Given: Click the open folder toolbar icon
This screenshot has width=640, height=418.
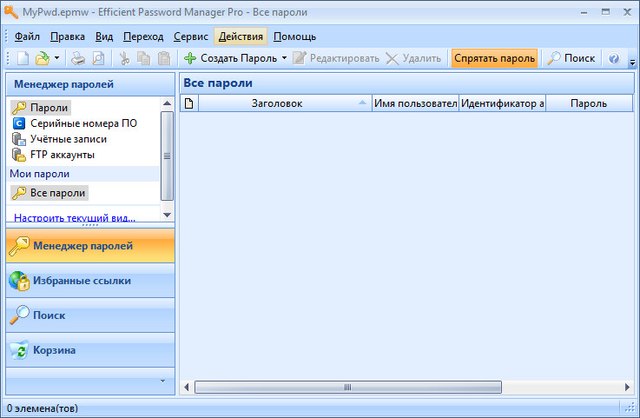Looking at the screenshot, I should [x=42, y=58].
